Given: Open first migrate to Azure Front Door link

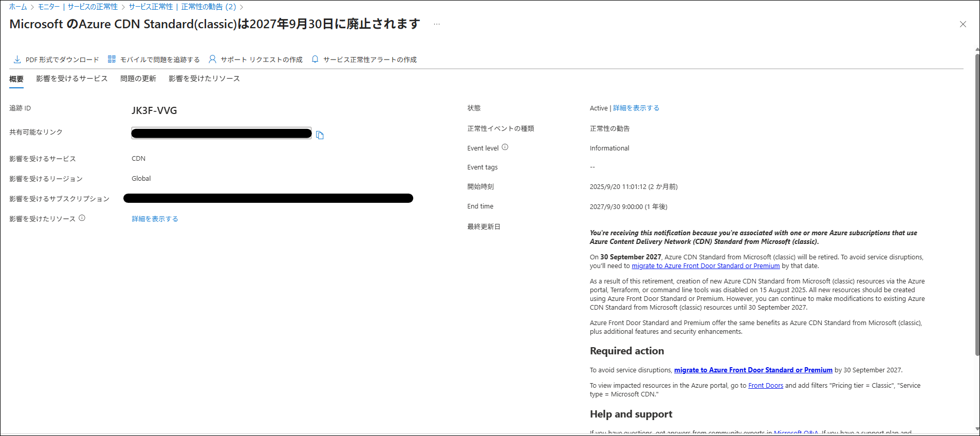Looking at the screenshot, I should (x=706, y=266).
